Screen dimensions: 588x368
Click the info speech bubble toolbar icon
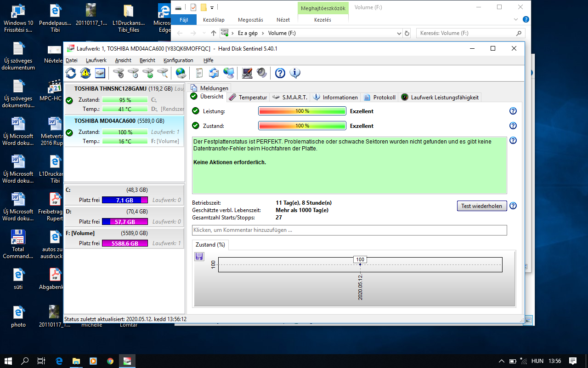[294, 73]
